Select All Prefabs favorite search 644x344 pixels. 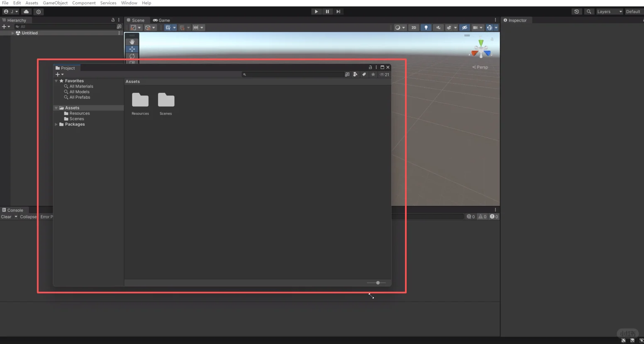point(80,97)
